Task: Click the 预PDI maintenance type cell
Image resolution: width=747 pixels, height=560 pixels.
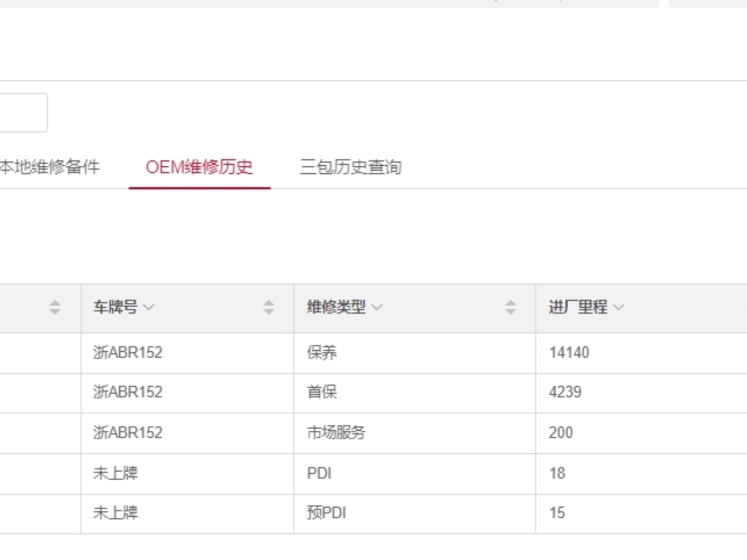Action: pyautogui.click(x=326, y=513)
